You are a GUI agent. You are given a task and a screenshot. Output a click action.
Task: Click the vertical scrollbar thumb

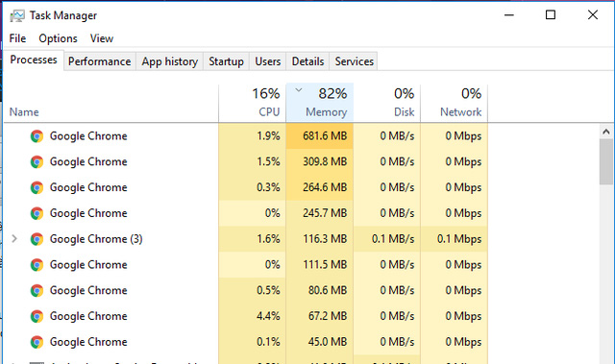point(606,161)
